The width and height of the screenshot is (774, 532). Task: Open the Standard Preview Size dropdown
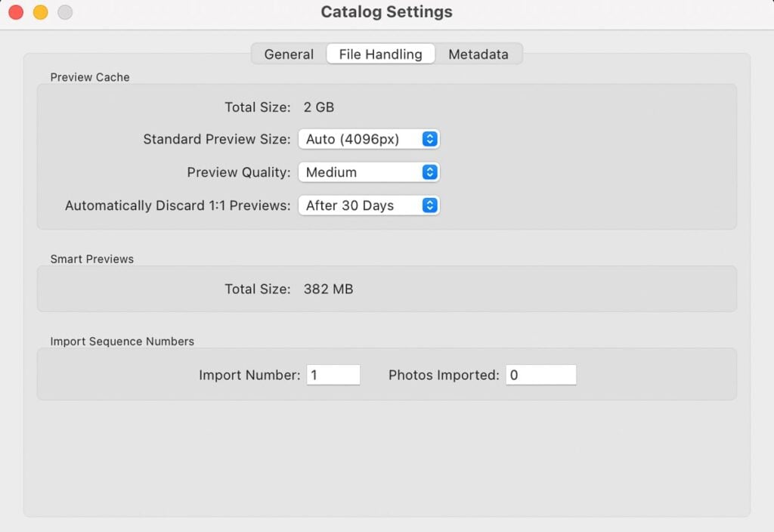[x=368, y=139]
